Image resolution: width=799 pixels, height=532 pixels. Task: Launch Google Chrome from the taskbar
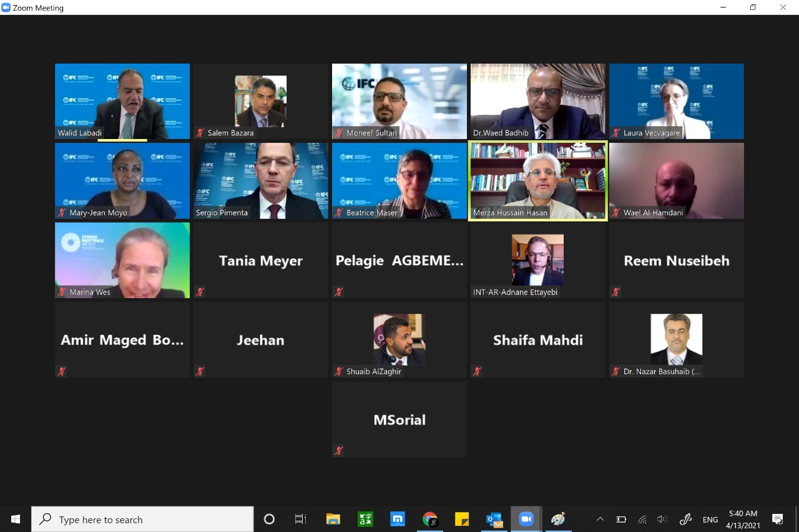point(429,519)
